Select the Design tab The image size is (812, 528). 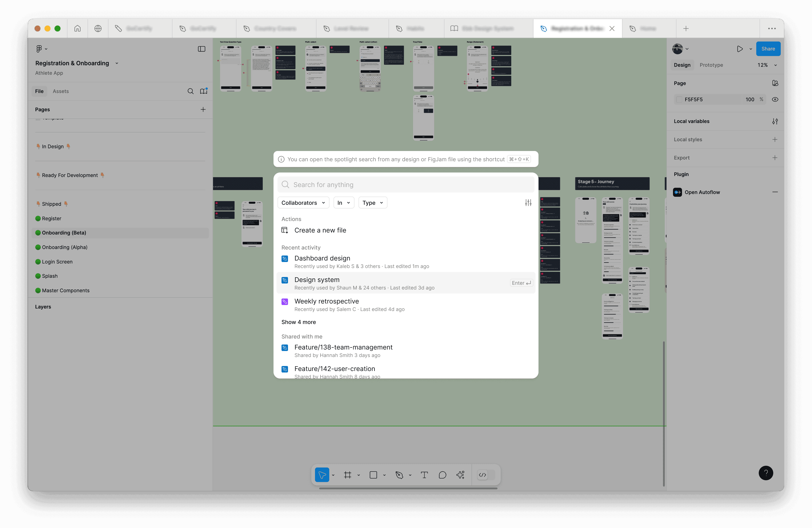click(x=682, y=65)
